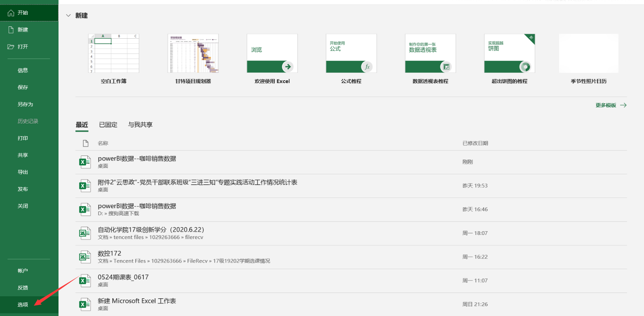Open the 0524期课表_0617 file name

coord(123,277)
